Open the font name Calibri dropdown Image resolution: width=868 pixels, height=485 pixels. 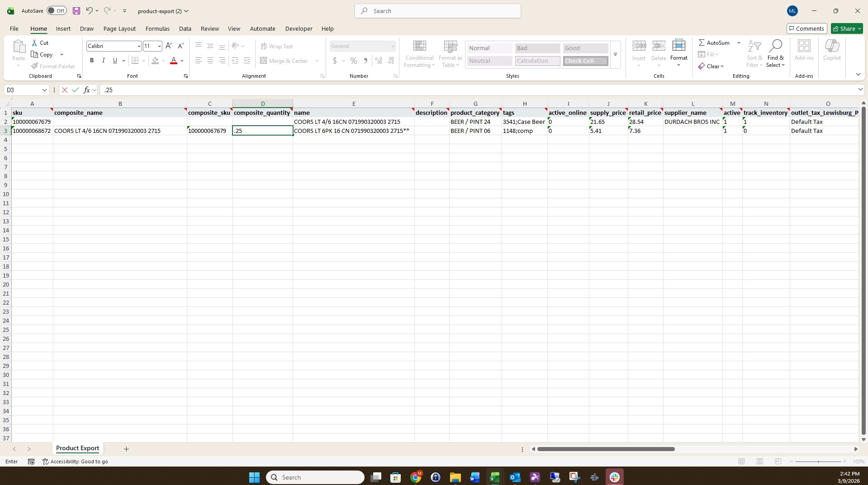139,46
